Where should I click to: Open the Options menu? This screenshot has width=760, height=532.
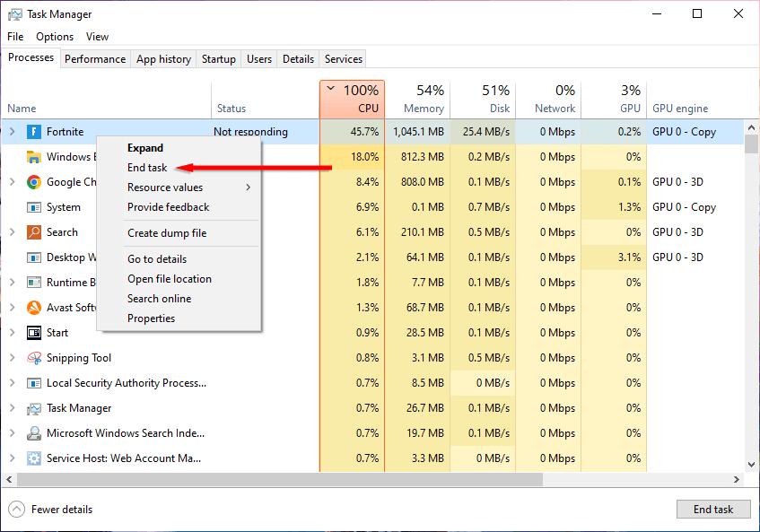point(55,37)
